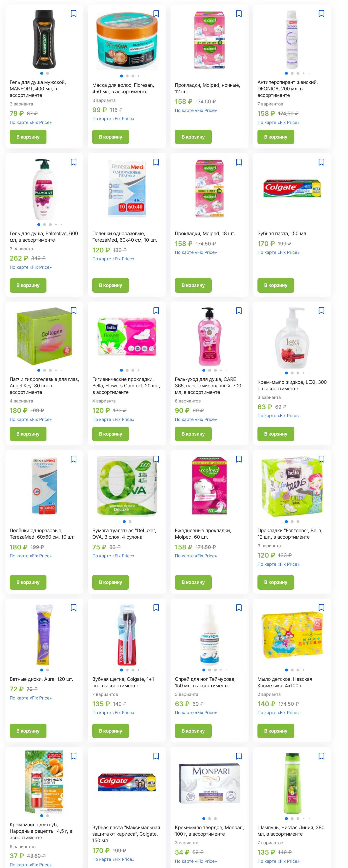The image size is (348, 868).
Task: Bookmark OVA DeLuxe toilet paper
Action: tap(156, 459)
